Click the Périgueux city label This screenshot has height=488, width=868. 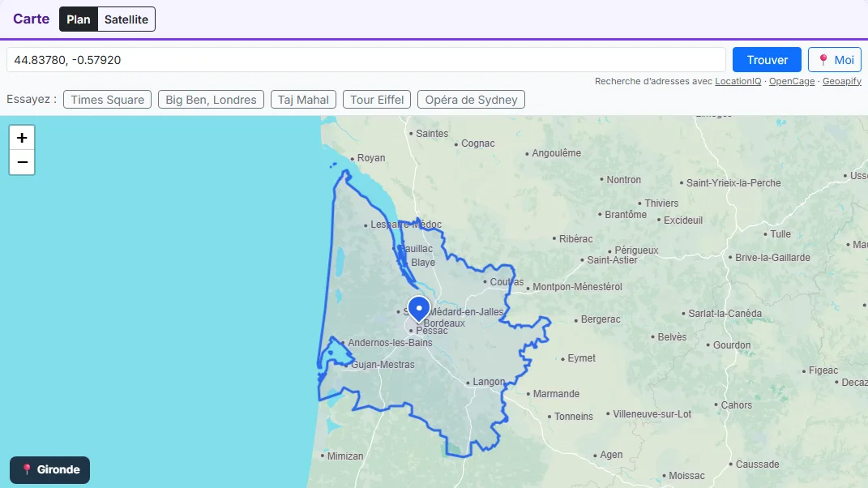[x=636, y=250]
